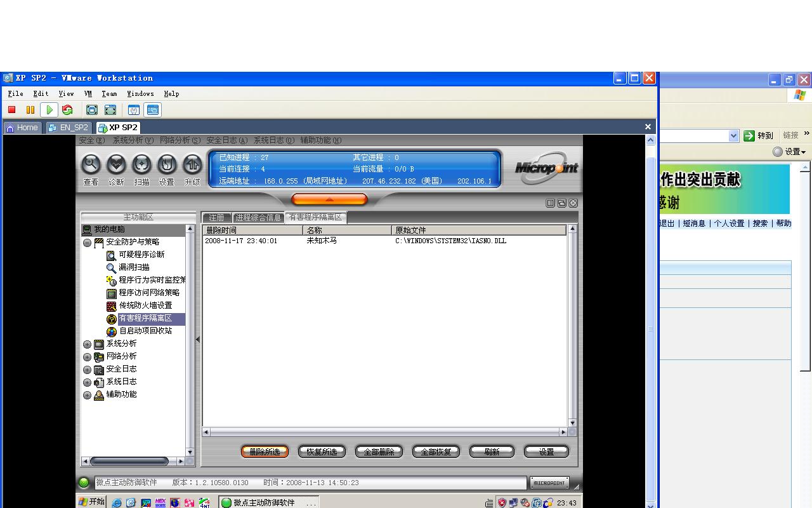This screenshot has height=508, width=812.
Task: Expand the 辅助功能 tree node
Action: 88,395
